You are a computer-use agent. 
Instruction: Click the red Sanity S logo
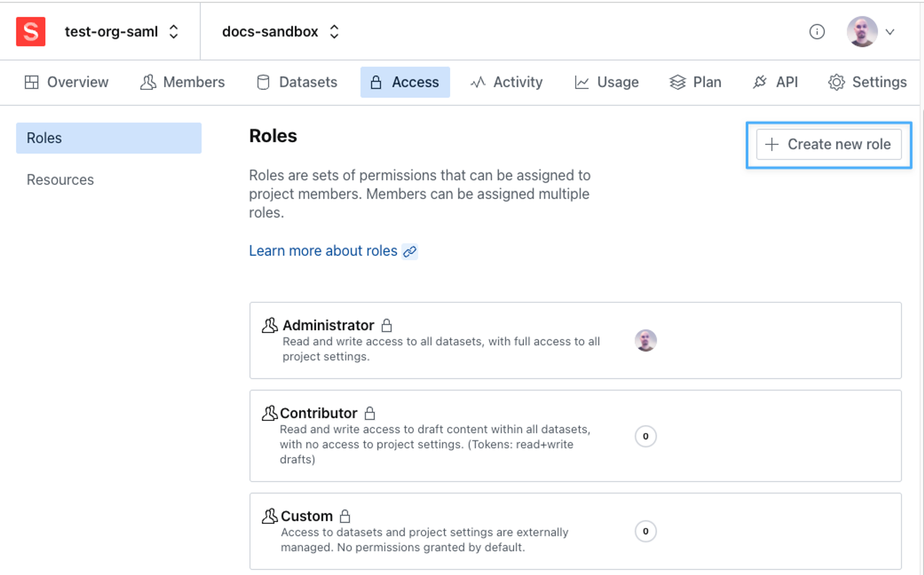point(30,32)
